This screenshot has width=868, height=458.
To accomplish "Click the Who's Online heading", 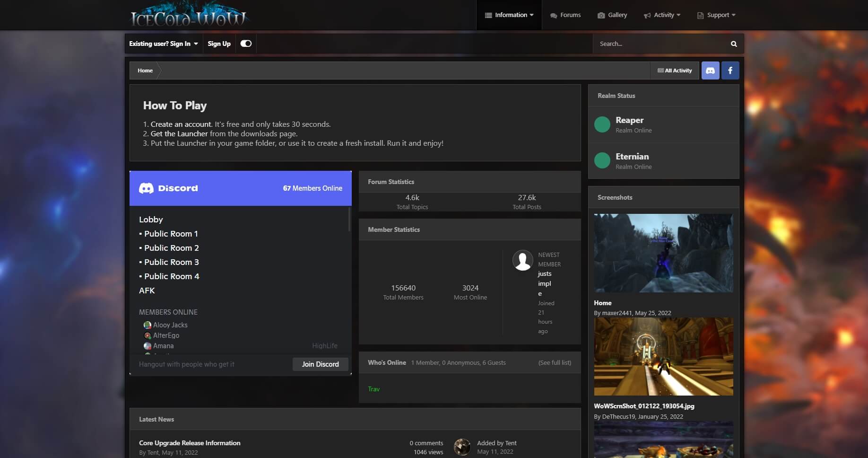I will [x=387, y=363].
